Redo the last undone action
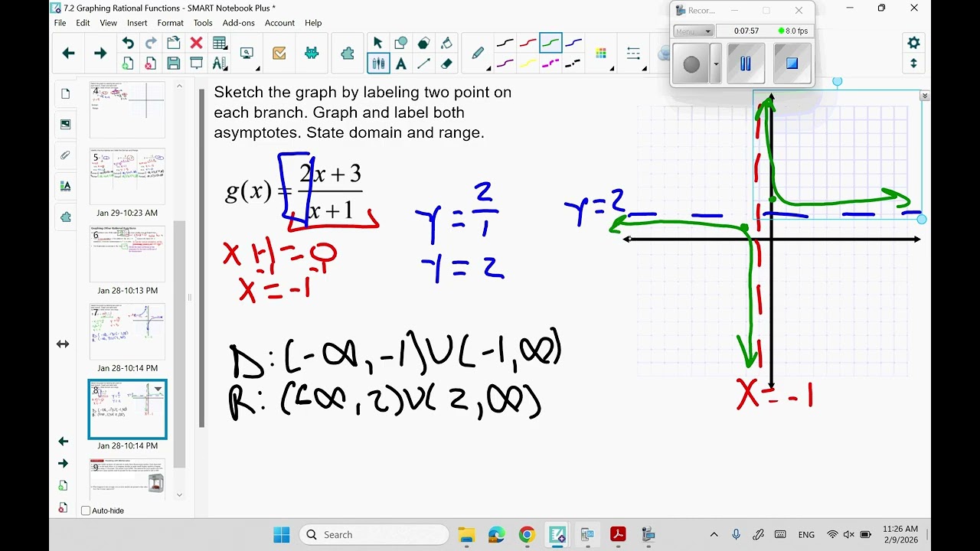 tap(151, 43)
